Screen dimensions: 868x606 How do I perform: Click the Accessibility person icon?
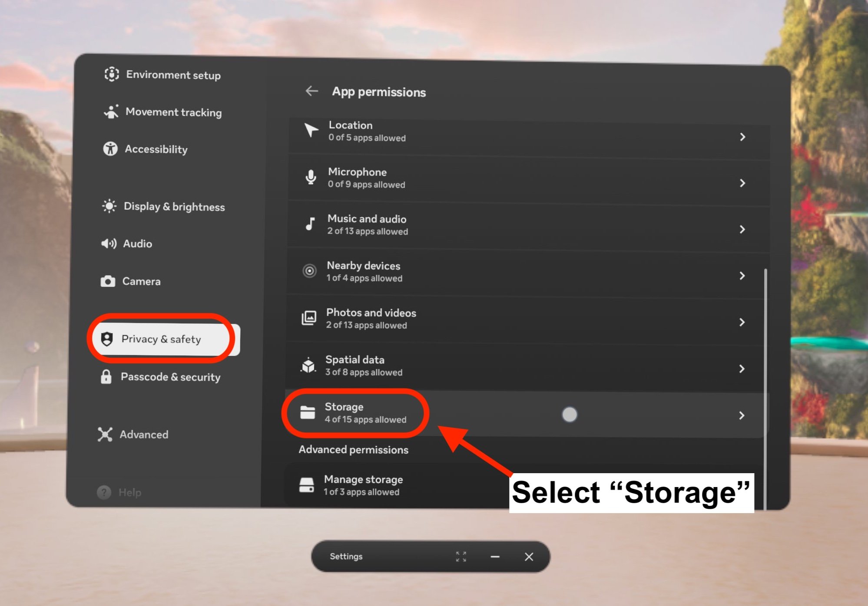pos(110,148)
